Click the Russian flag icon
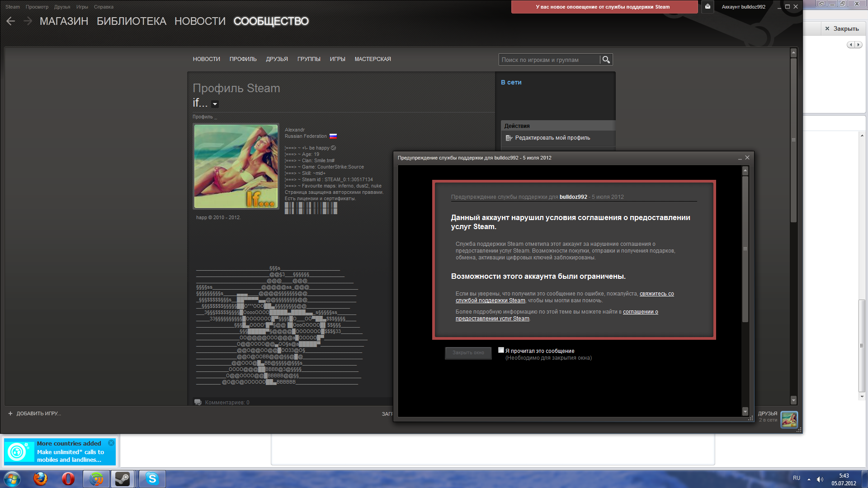The image size is (868, 488). tap(333, 136)
